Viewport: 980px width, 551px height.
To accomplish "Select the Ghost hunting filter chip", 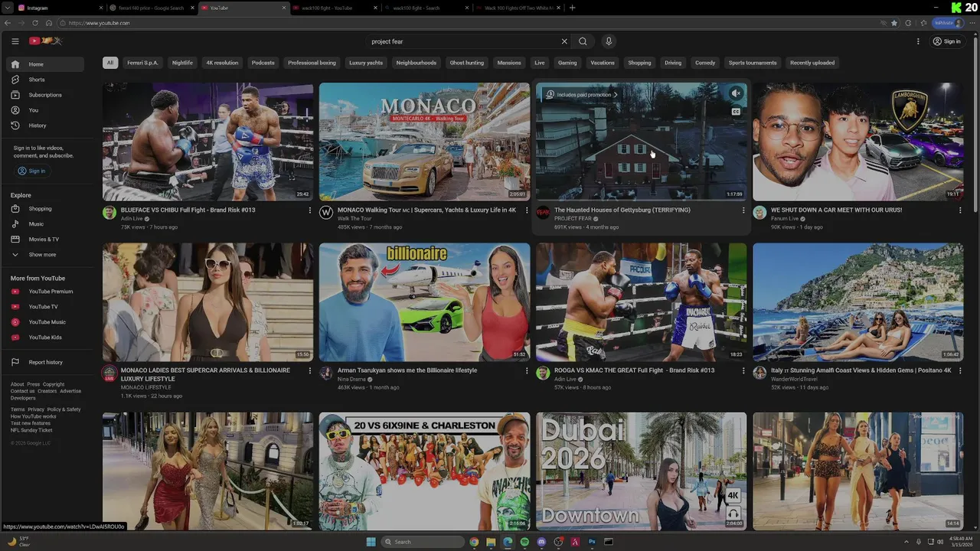I will [467, 63].
